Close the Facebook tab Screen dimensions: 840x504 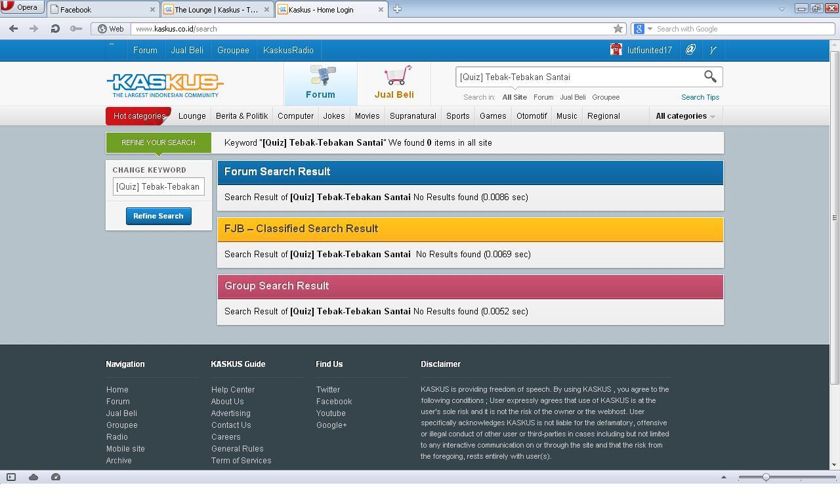coord(152,10)
